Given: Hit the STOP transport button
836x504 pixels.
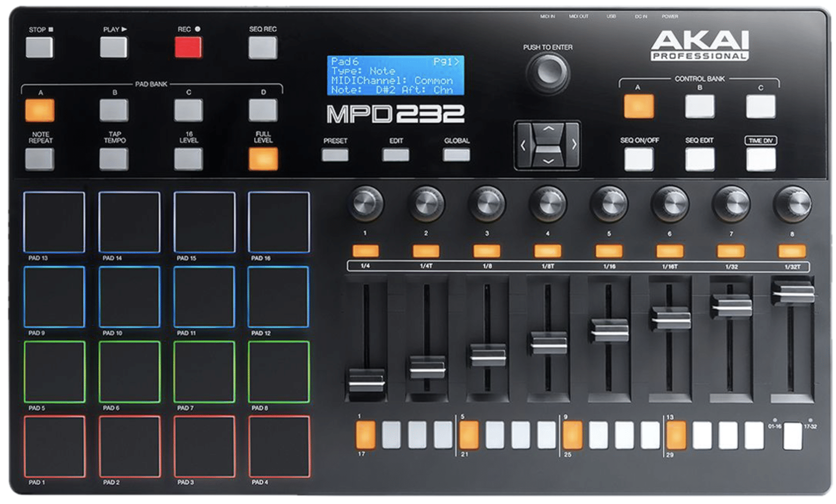Looking at the screenshot, I should point(39,47).
